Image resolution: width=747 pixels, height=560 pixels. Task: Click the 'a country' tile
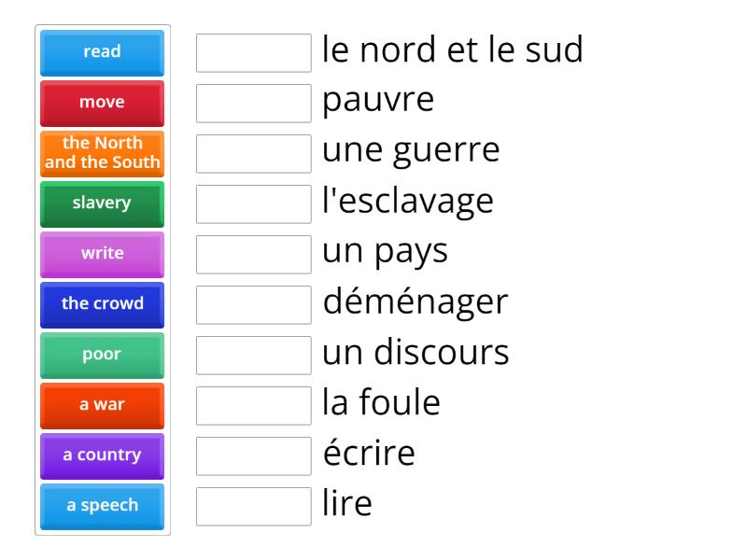(103, 455)
